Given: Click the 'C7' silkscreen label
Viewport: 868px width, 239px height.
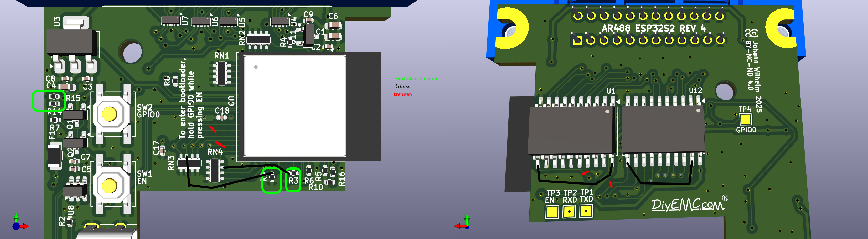Looking at the screenshot, I should click(x=86, y=157).
